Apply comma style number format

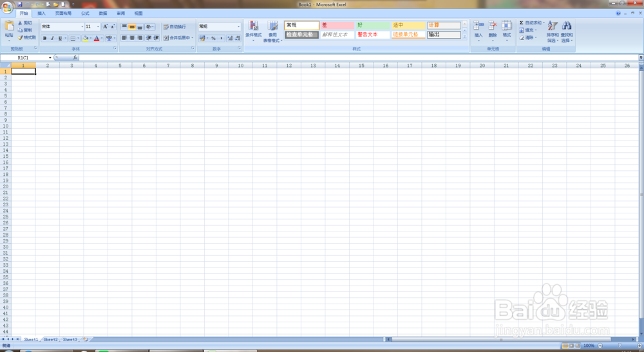tap(221, 38)
